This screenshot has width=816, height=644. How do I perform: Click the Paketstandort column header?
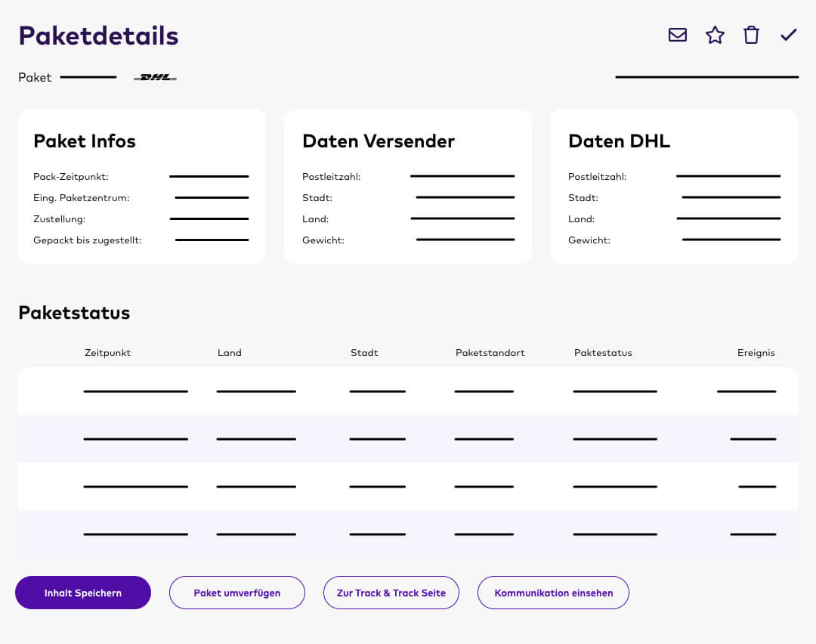coord(490,353)
